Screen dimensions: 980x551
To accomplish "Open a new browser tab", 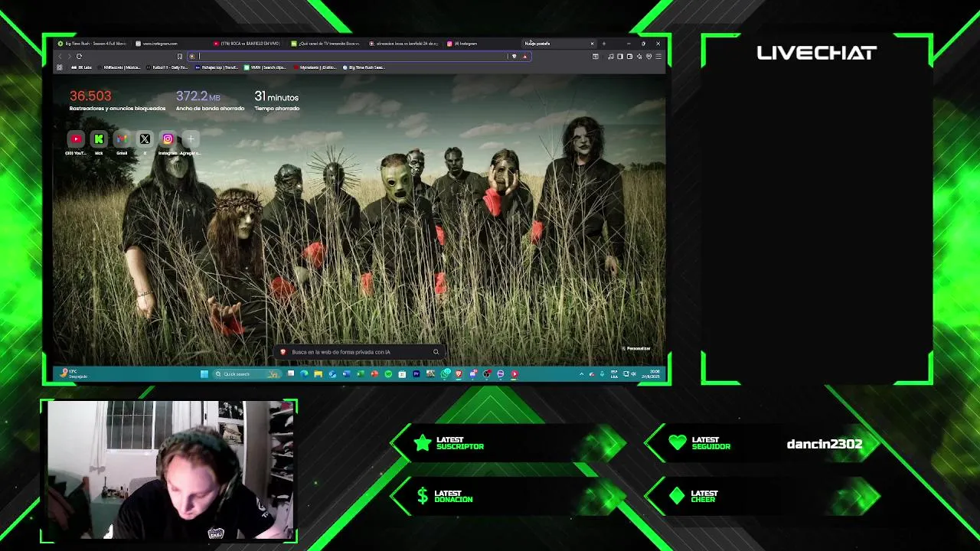I will (x=604, y=44).
